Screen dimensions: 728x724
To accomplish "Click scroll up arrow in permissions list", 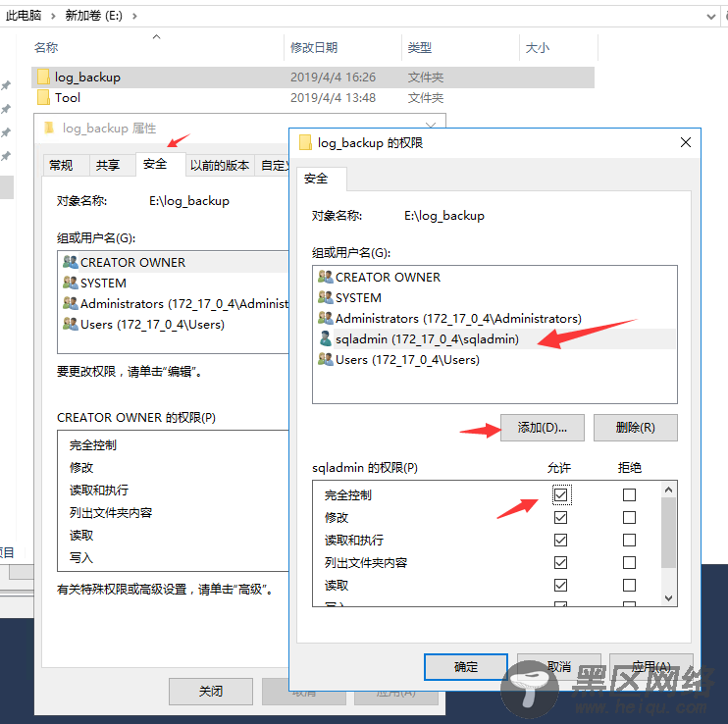I will click(x=668, y=490).
